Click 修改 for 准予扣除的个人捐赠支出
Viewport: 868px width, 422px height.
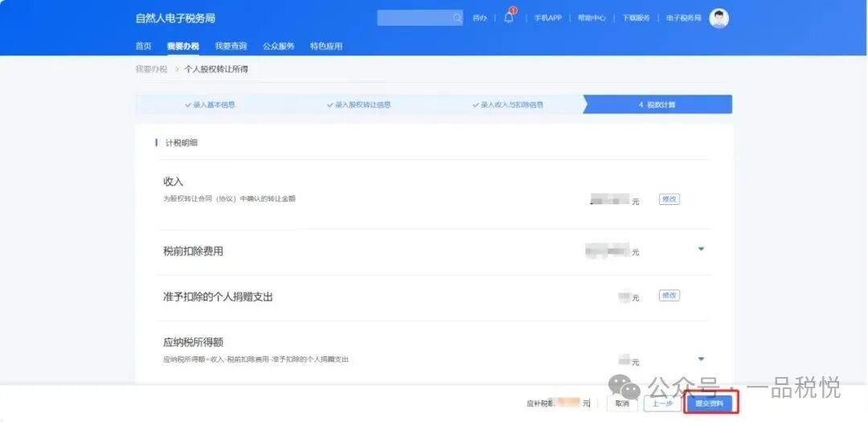pos(669,295)
